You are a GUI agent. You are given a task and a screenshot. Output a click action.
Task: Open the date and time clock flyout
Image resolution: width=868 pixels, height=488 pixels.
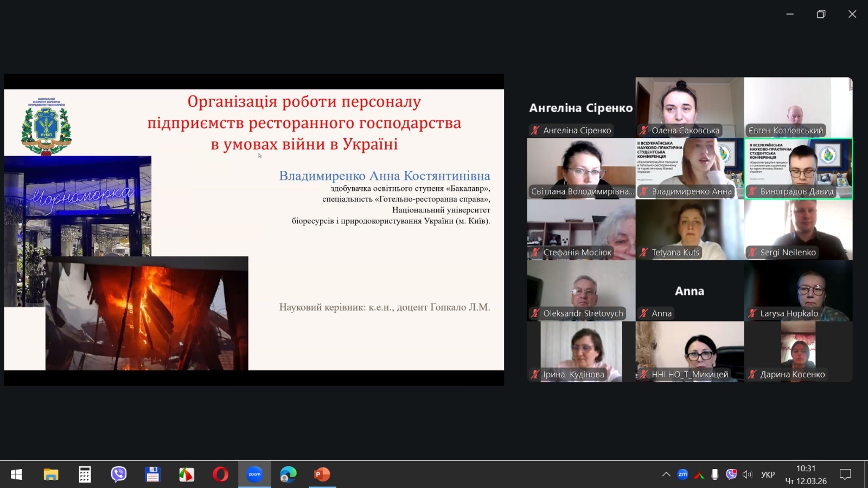click(x=806, y=474)
